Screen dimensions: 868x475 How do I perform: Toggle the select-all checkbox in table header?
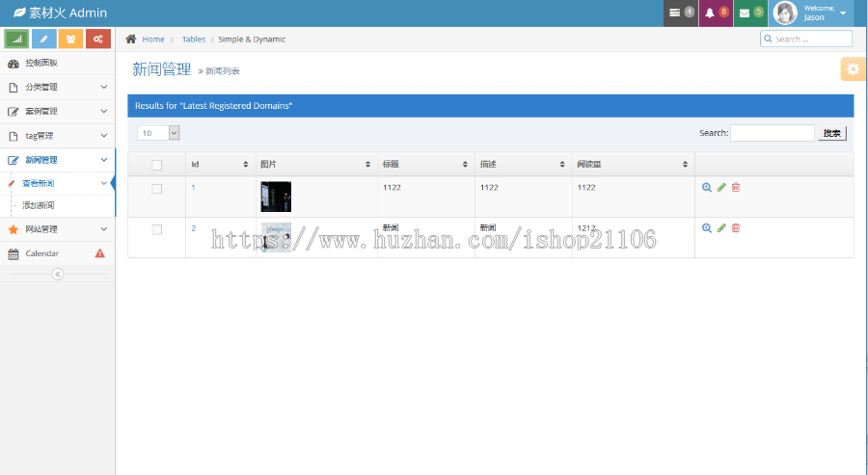(x=156, y=165)
